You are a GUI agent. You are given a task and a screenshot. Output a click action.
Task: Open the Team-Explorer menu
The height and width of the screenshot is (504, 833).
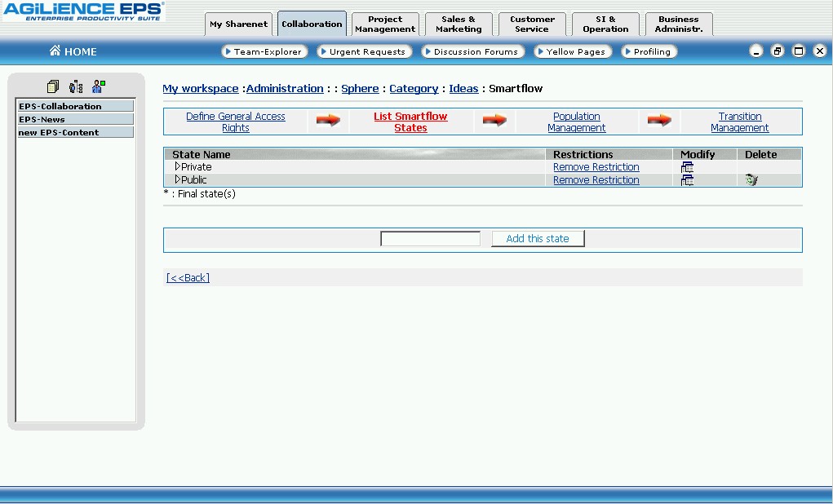[x=264, y=51]
